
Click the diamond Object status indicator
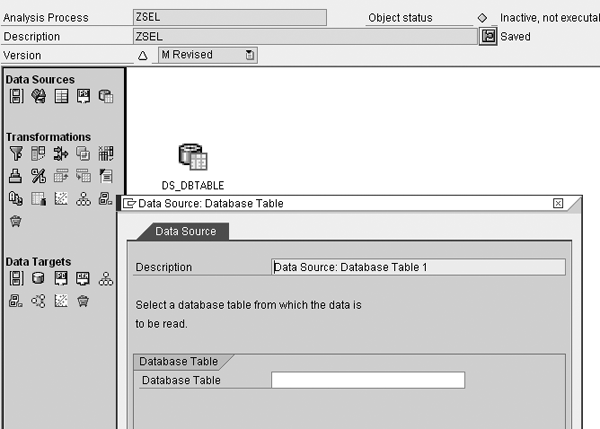[482, 18]
